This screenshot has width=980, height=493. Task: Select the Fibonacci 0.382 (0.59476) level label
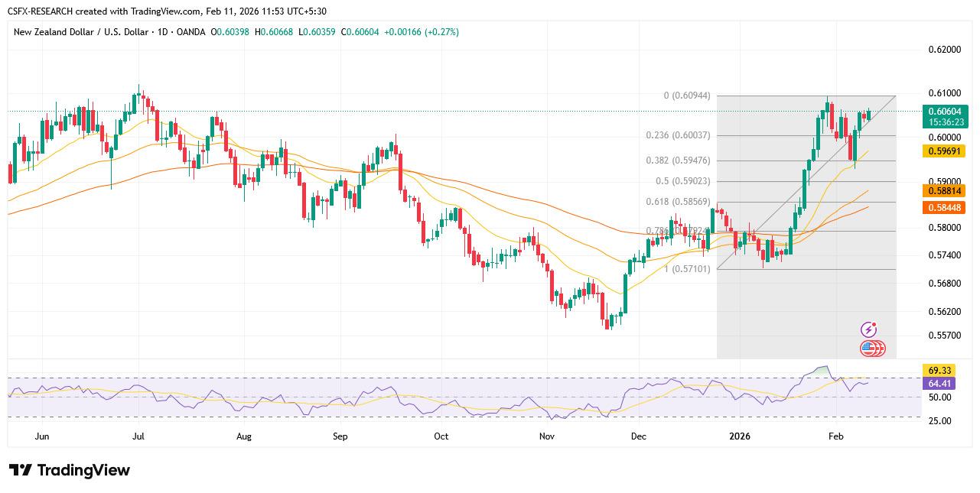pyautogui.click(x=679, y=161)
